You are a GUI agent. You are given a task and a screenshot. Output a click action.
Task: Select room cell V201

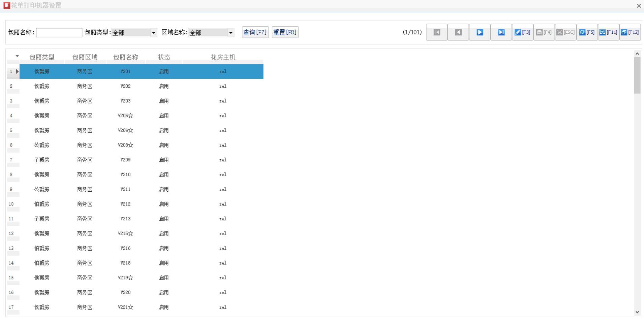(125, 71)
